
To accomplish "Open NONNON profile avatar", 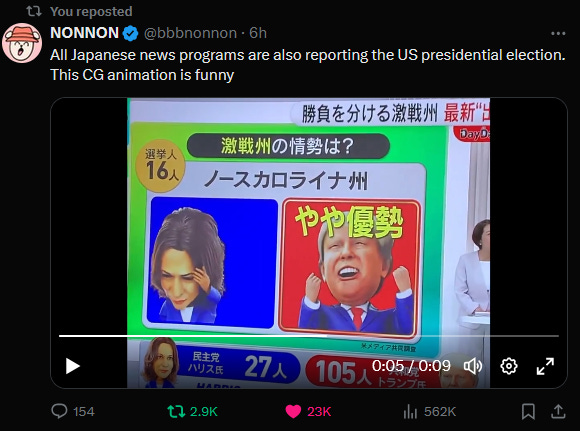I will pos(22,43).
